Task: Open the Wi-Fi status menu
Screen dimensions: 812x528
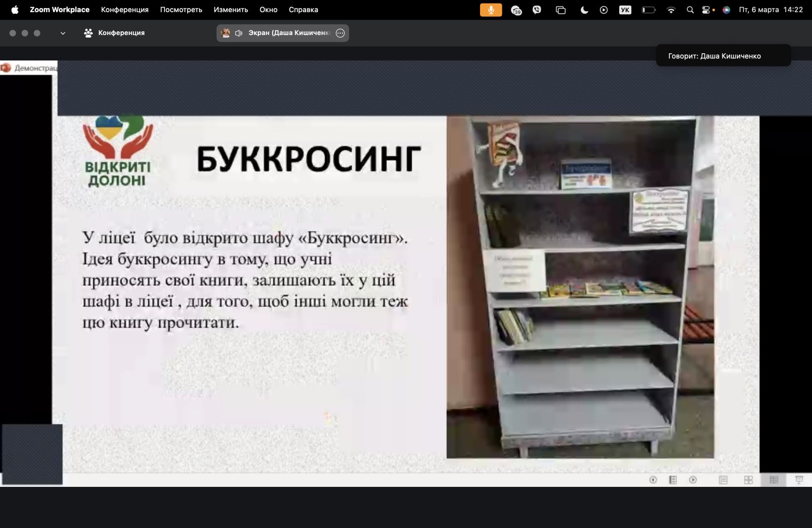Action: [671, 10]
